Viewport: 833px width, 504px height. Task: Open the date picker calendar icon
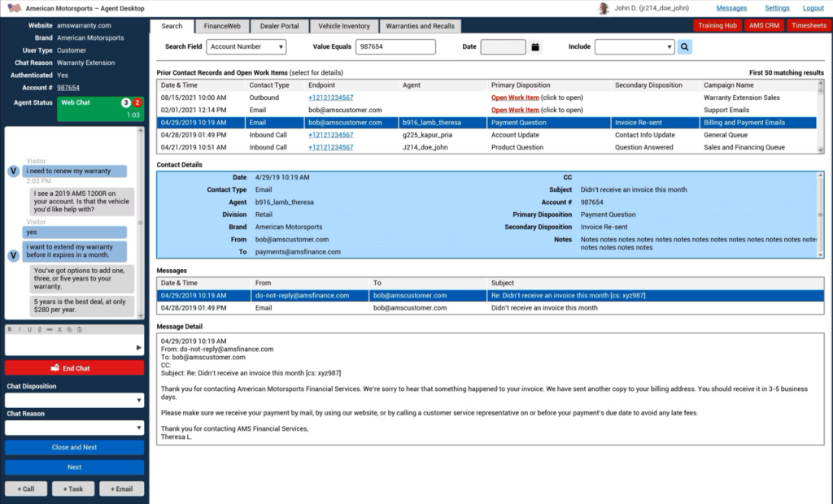(535, 46)
